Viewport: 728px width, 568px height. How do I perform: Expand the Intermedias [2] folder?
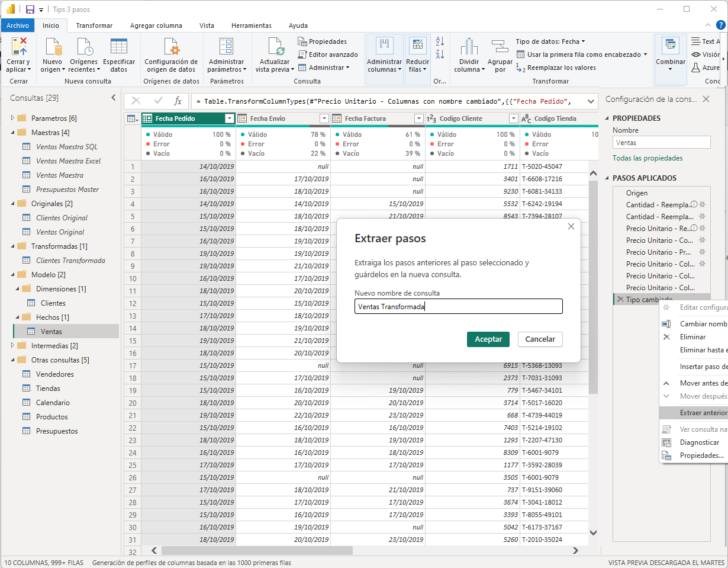point(13,346)
